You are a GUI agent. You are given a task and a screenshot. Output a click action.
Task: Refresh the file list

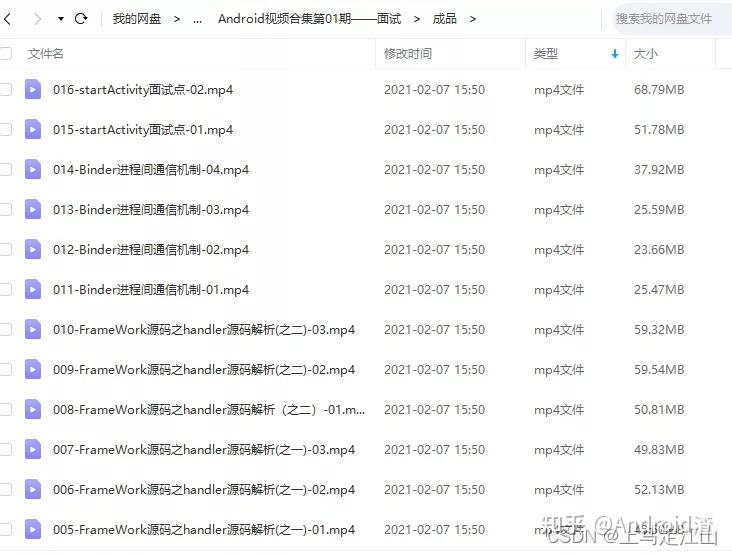click(x=81, y=19)
